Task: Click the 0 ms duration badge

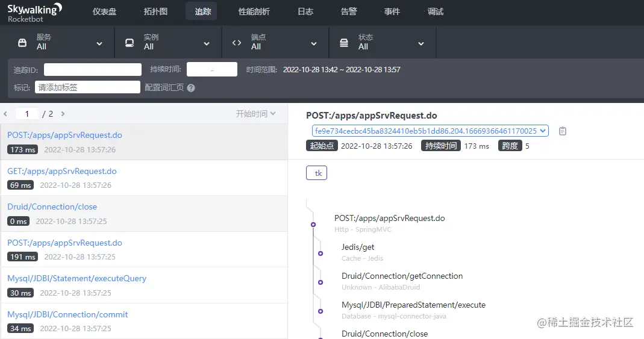Action: (x=18, y=221)
